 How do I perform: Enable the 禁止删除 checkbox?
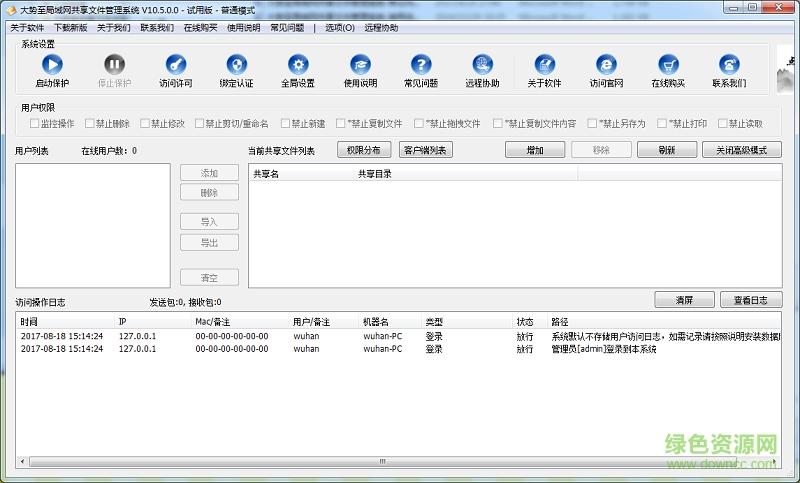tap(90, 124)
